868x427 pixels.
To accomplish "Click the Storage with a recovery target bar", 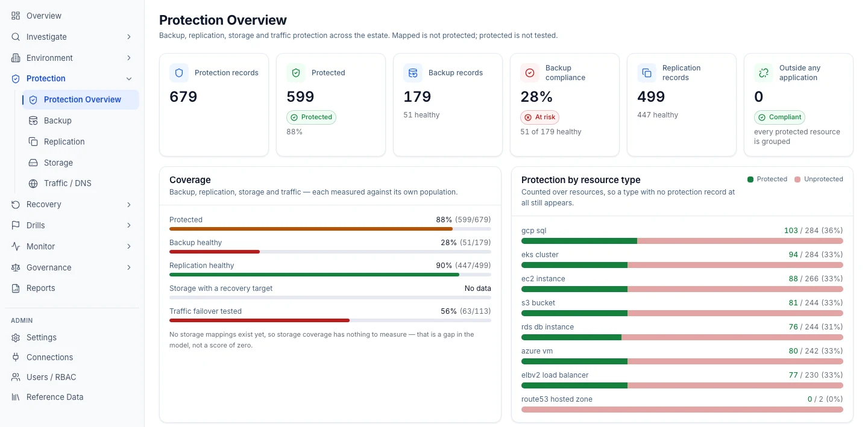I will click(330, 298).
